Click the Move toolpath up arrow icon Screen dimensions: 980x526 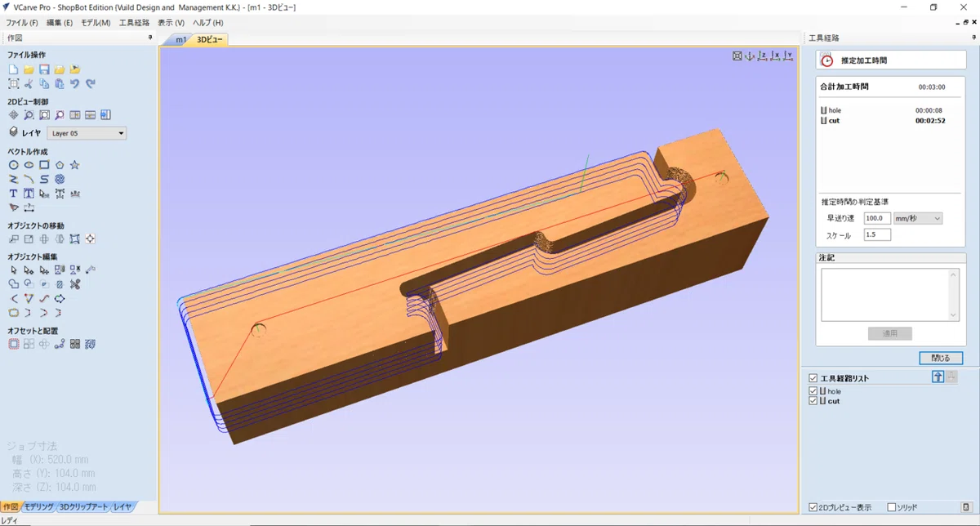point(938,377)
